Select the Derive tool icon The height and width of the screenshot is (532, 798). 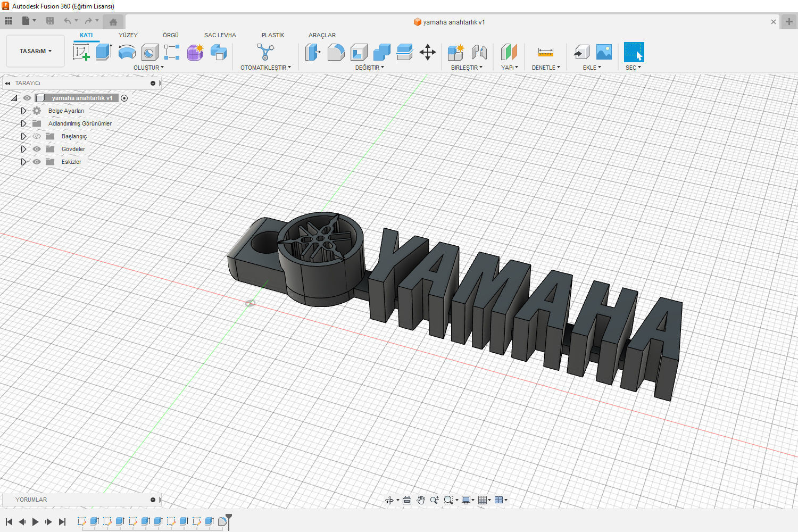point(219,52)
